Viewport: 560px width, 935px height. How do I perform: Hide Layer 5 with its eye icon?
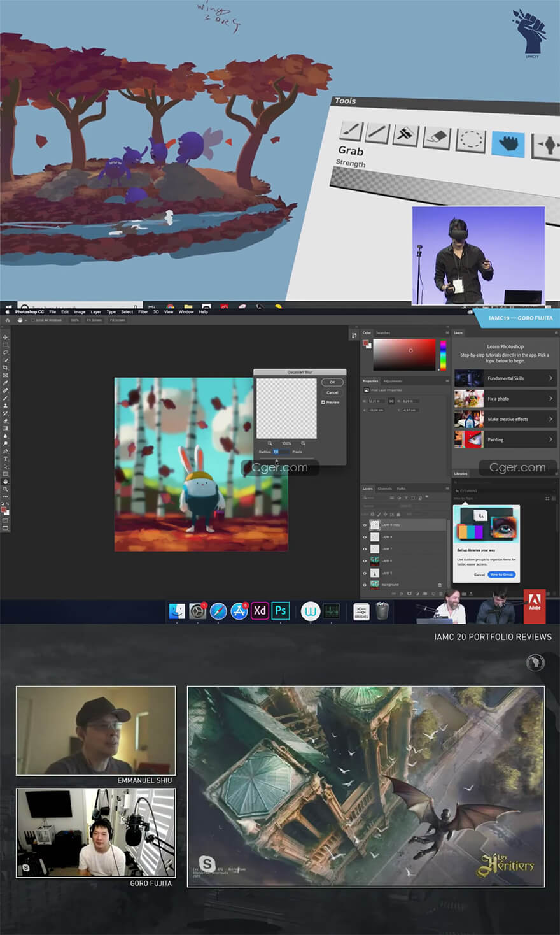tap(365, 573)
